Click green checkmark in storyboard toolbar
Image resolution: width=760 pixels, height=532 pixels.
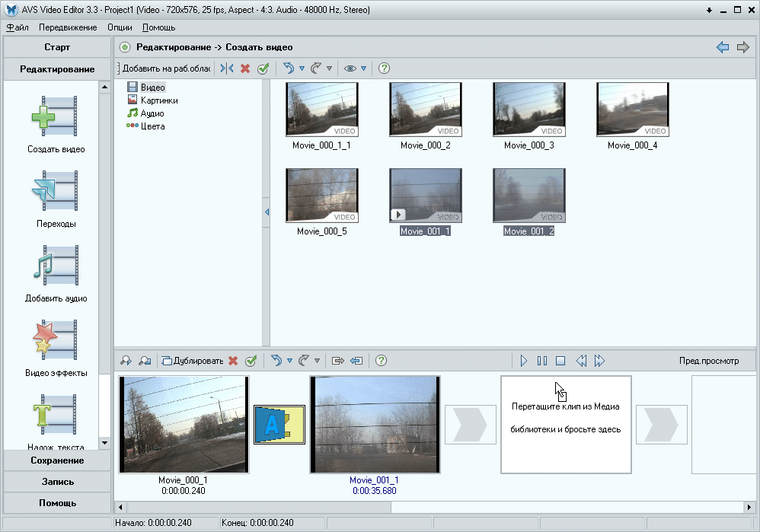tap(251, 361)
